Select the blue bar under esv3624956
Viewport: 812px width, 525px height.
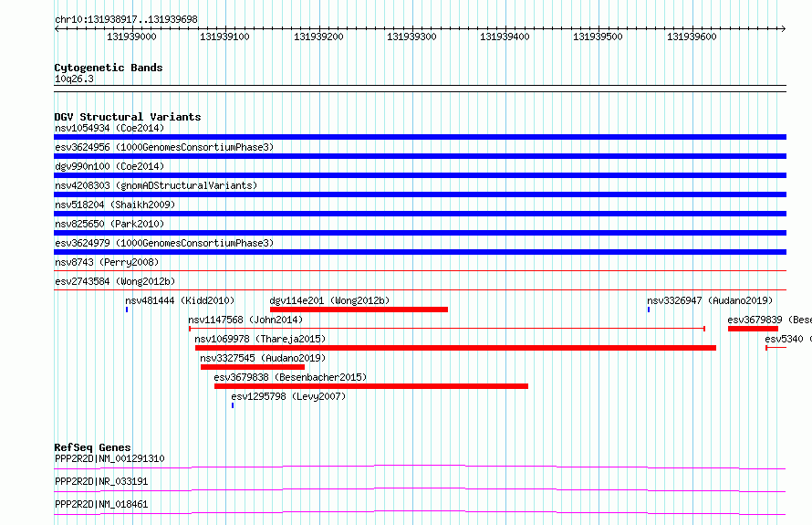[x=420, y=156]
